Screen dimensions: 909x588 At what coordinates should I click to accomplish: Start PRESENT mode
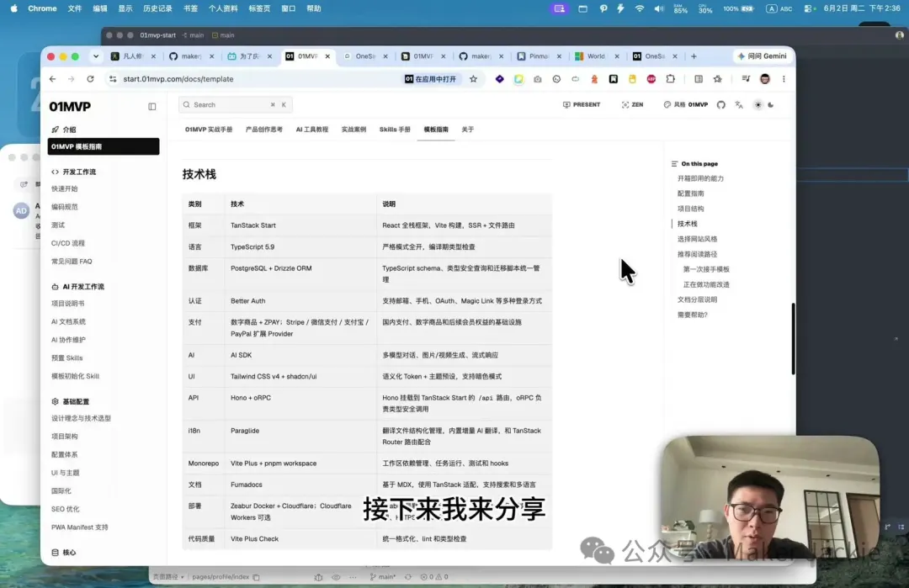pyautogui.click(x=581, y=105)
